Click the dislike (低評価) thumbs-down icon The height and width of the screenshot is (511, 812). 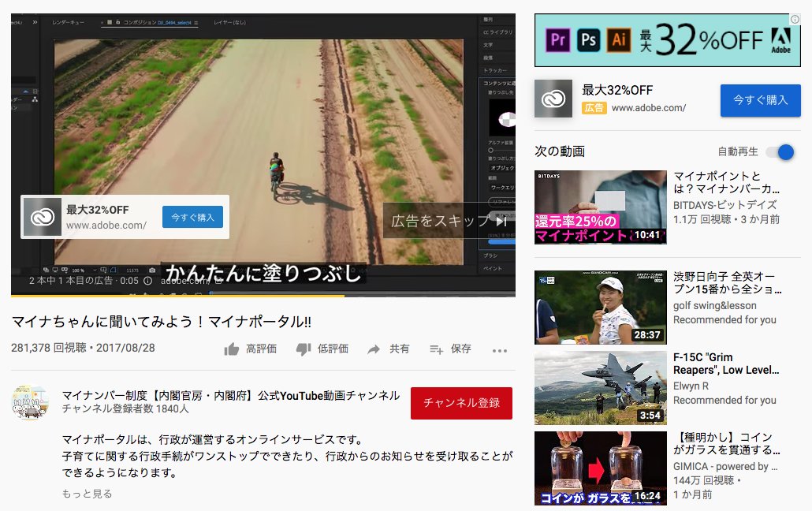(x=304, y=349)
